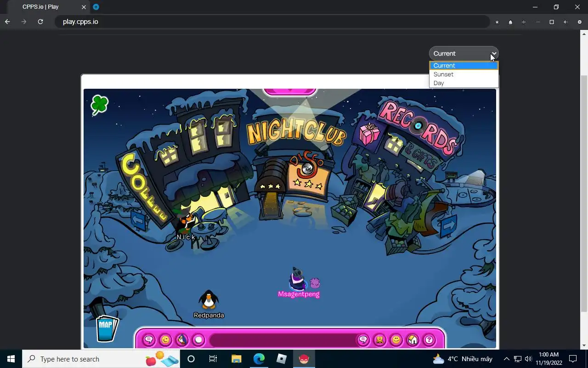Choose the Current option in list
This screenshot has height=368, width=588.
tap(464, 65)
